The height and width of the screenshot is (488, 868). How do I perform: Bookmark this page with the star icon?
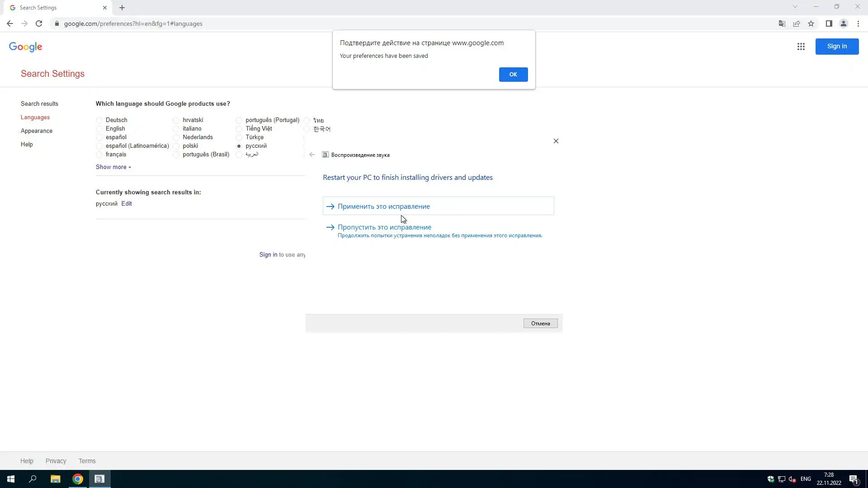click(x=811, y=23)
